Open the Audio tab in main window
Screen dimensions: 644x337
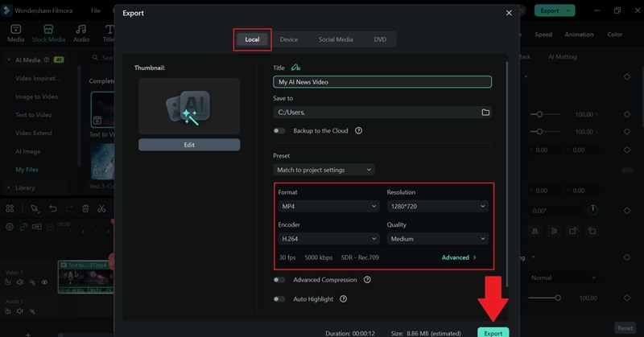pyautogui.click(x=81, y=33)
